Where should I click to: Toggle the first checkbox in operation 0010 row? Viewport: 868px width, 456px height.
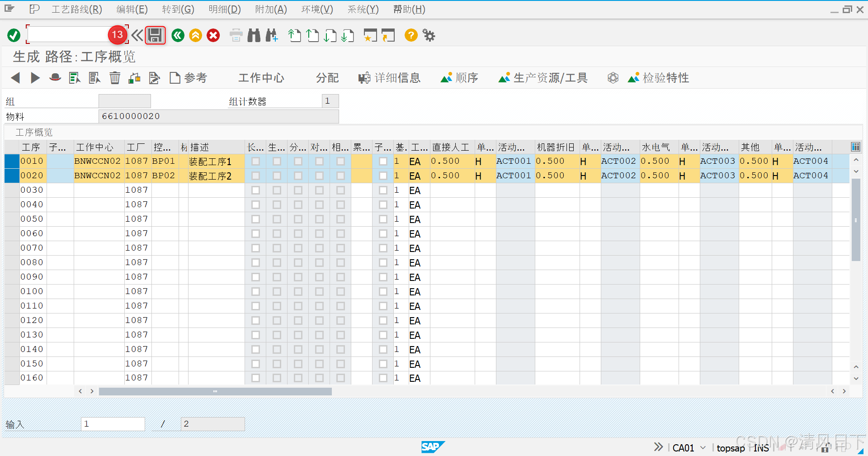pyautogui.click(x=256, y=161)
